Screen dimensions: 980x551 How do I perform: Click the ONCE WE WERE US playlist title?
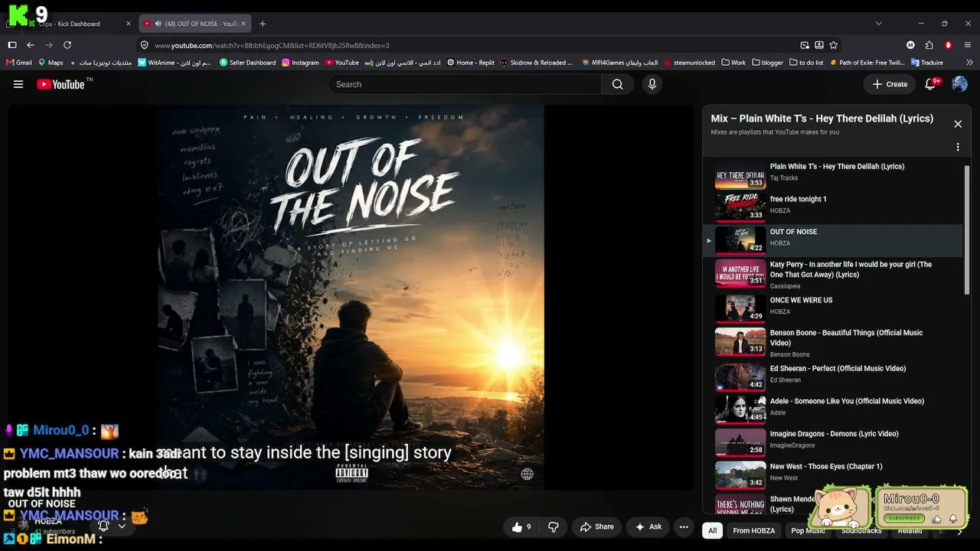(801, 300)
